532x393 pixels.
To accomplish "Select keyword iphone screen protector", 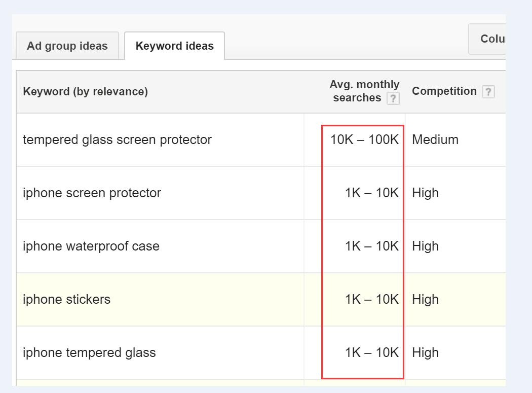I will tap(92, 193).
